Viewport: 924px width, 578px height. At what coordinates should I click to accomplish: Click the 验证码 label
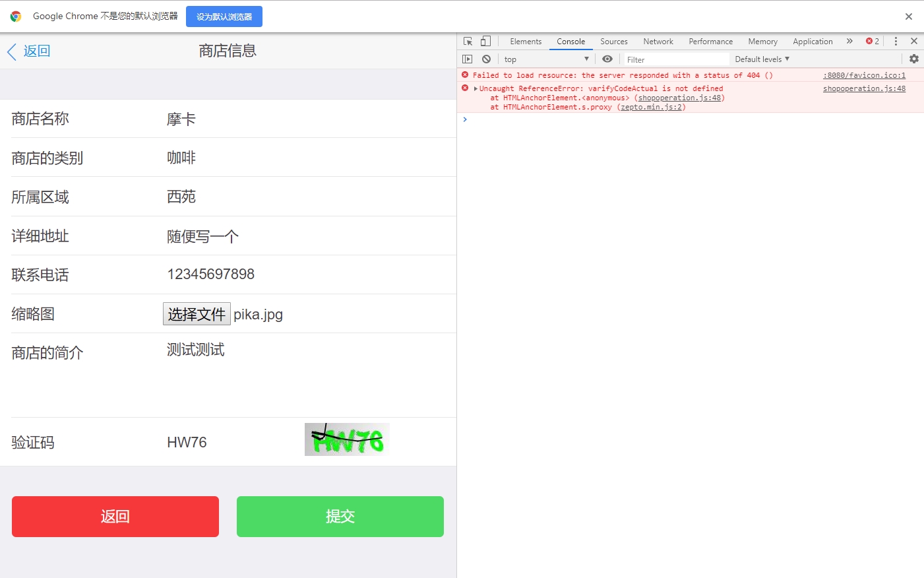(33, 443)
